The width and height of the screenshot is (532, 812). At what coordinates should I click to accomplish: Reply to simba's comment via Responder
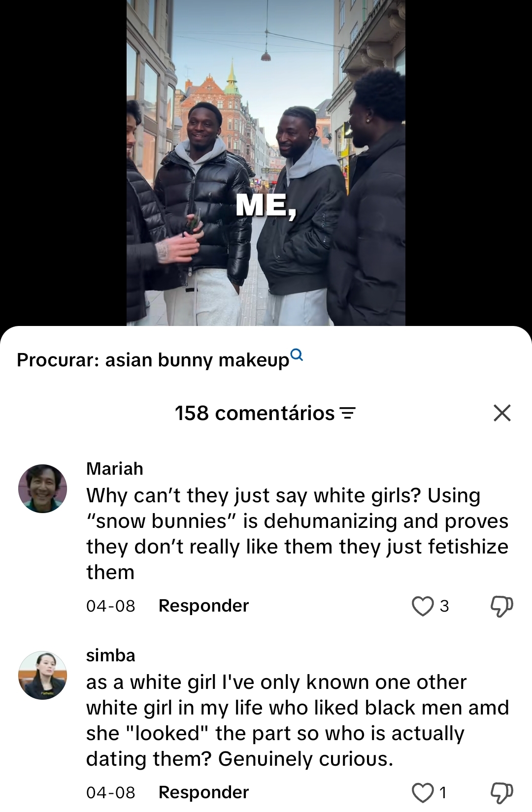(203, 792)
